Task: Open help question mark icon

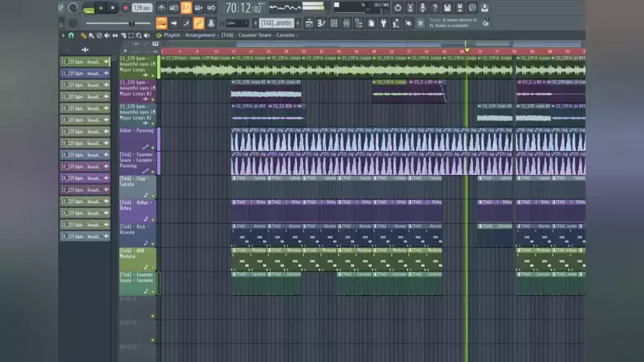Action: click(435, 8)
